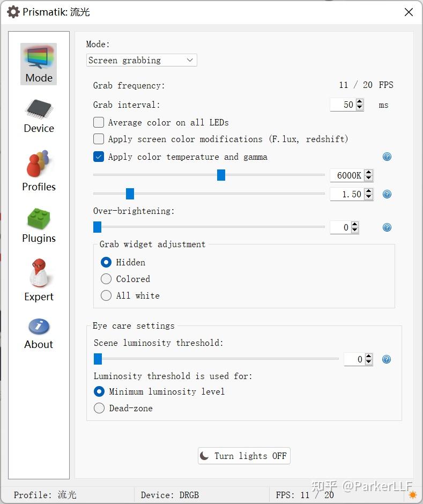Click the 6000K color temperature field
423x504 pixels.
point(347,175)
